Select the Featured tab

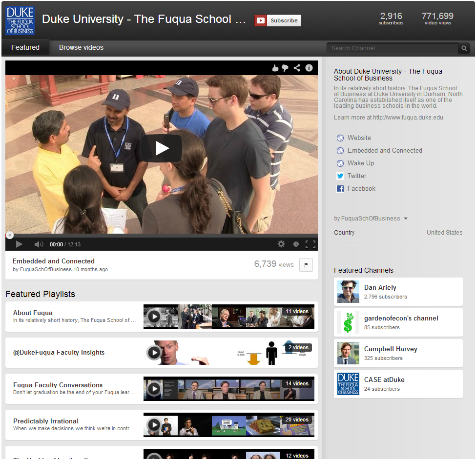[25, 47]
